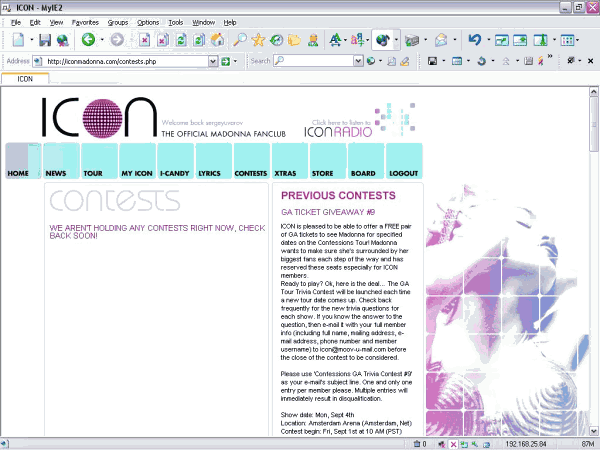Click the highlighter pen icon near search
Screen dimensions: 600x450
point(404,61)
